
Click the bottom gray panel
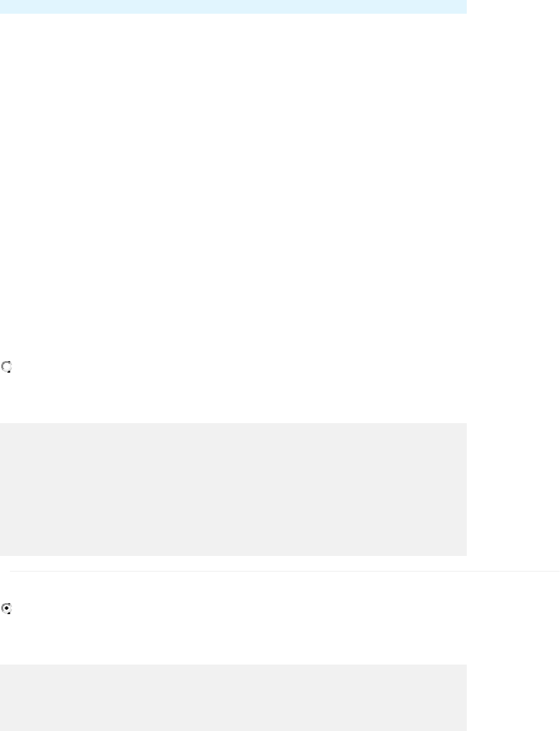click(233, 698)
